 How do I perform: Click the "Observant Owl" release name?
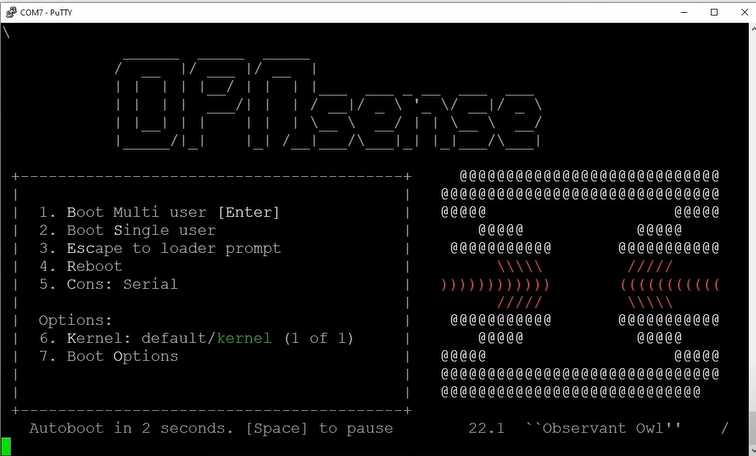coord(603,428)
